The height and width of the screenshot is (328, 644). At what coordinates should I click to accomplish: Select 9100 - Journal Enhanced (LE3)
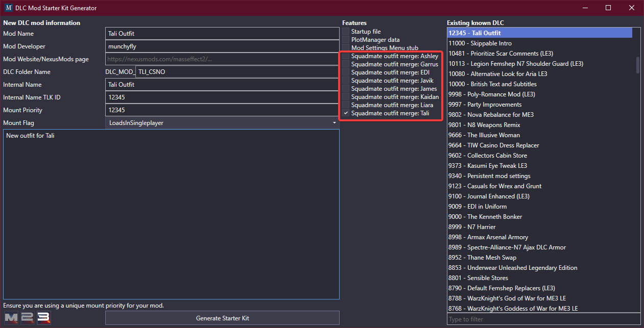pyautogui.click(x=539, y=196)
